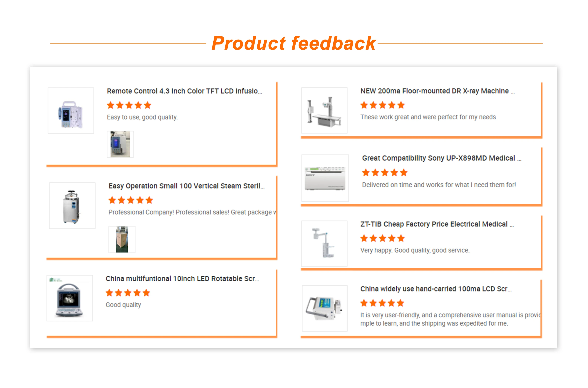Click the star rating under Sony UP-X898MD

click(384, 173)
